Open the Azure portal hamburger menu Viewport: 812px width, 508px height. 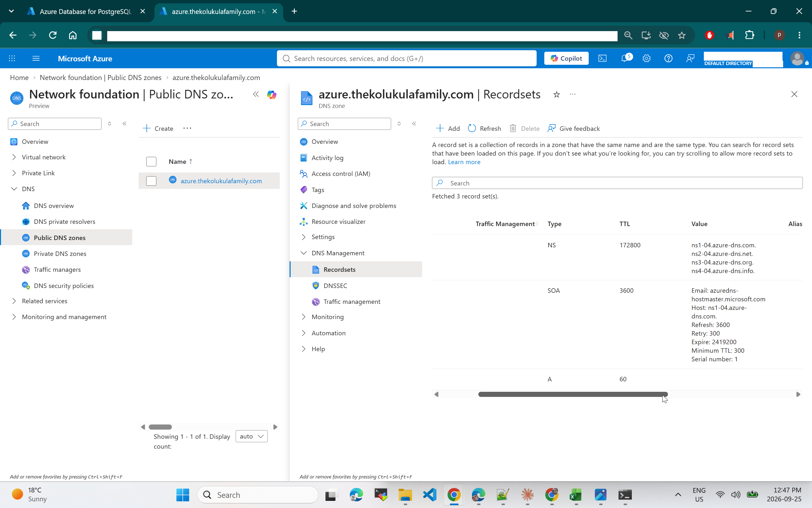pos(36,58)
